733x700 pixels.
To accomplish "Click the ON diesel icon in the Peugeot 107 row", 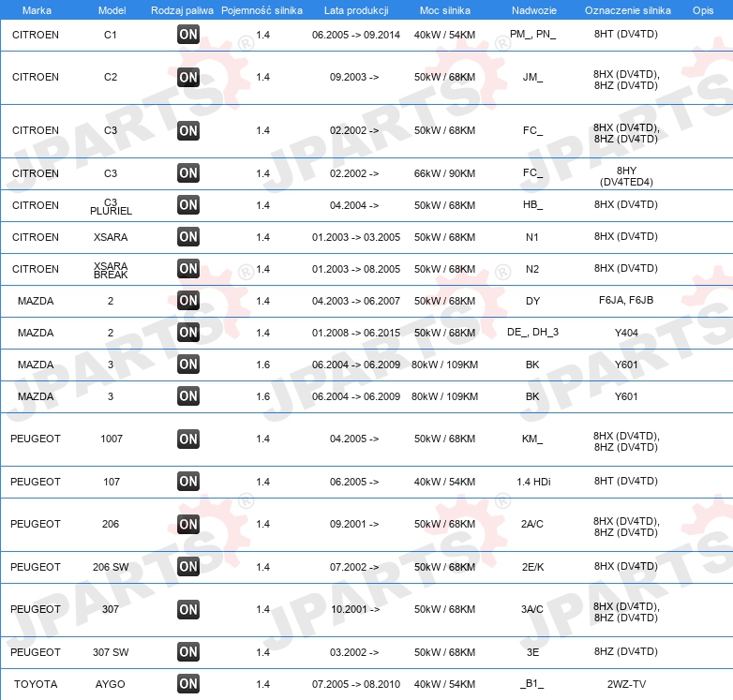I will pos(188,482).
